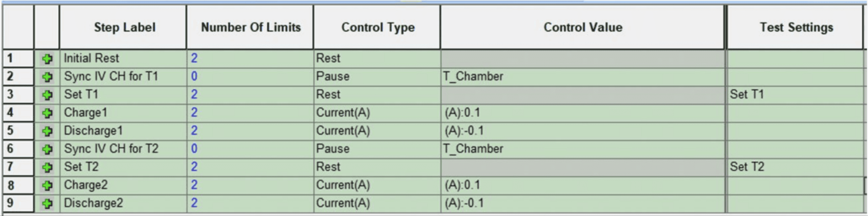
Task: Expand Sync IV CH for T2 step
Action: point(47,149)
